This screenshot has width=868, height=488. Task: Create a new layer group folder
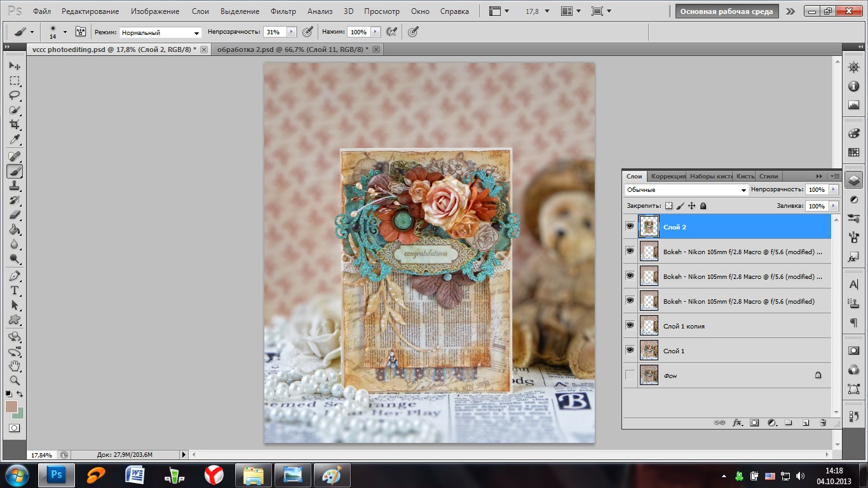(x=788, y=422)
